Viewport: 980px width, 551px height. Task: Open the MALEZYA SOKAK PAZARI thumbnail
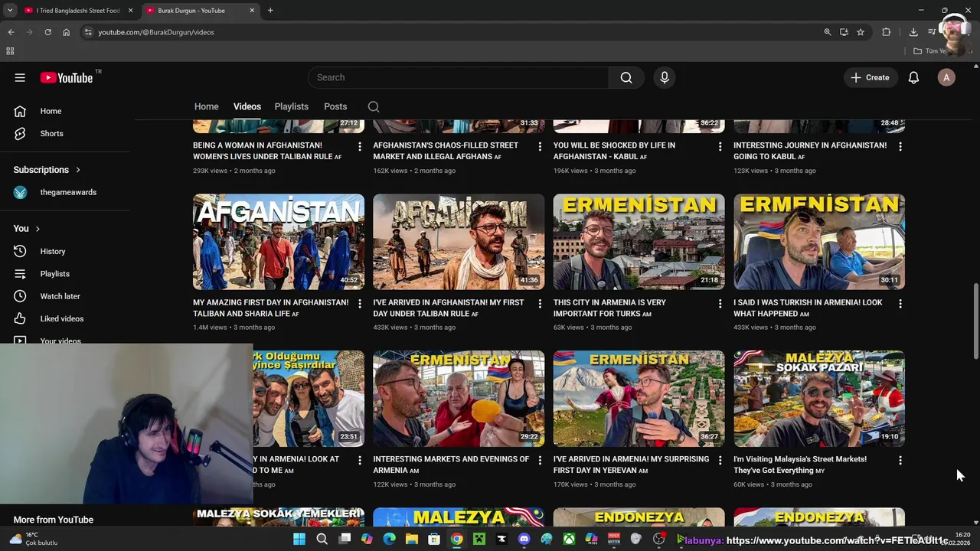[x=819, y=399]
